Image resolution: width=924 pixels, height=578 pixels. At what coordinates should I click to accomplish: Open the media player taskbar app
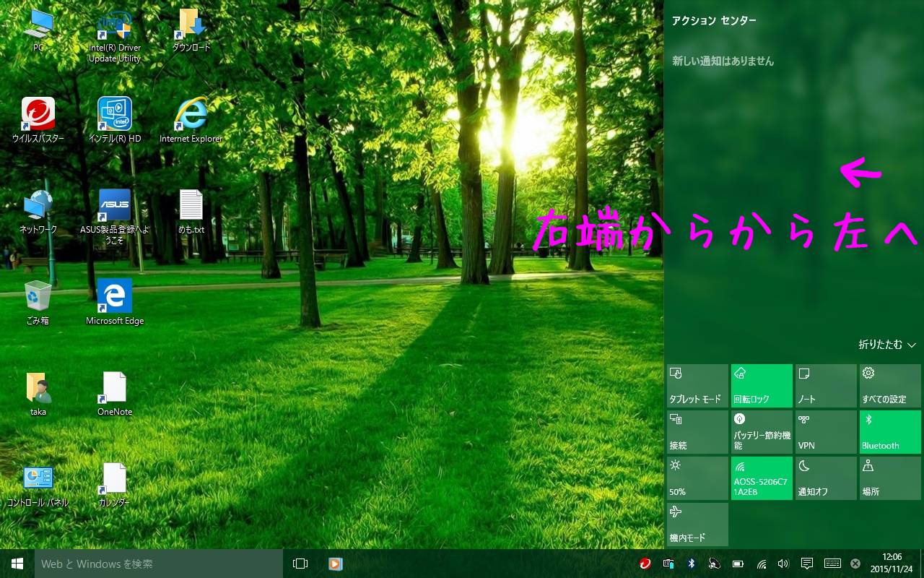(x=335, y=564)
